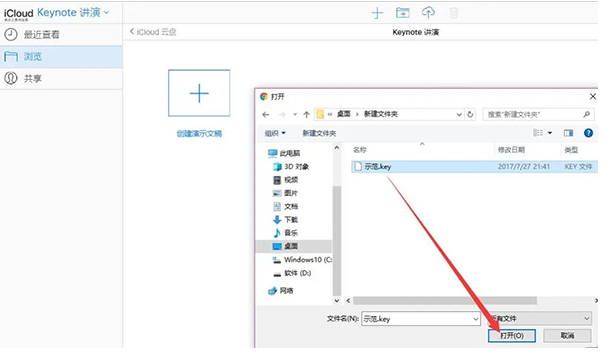The image size is (607, 361).
Task: Click the 取消 button
Action: (x=567, y=335)
